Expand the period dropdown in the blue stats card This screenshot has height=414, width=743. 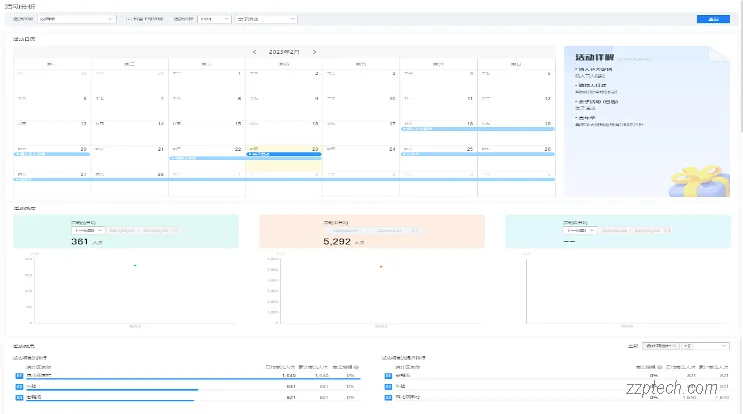(x=580, y=230)
